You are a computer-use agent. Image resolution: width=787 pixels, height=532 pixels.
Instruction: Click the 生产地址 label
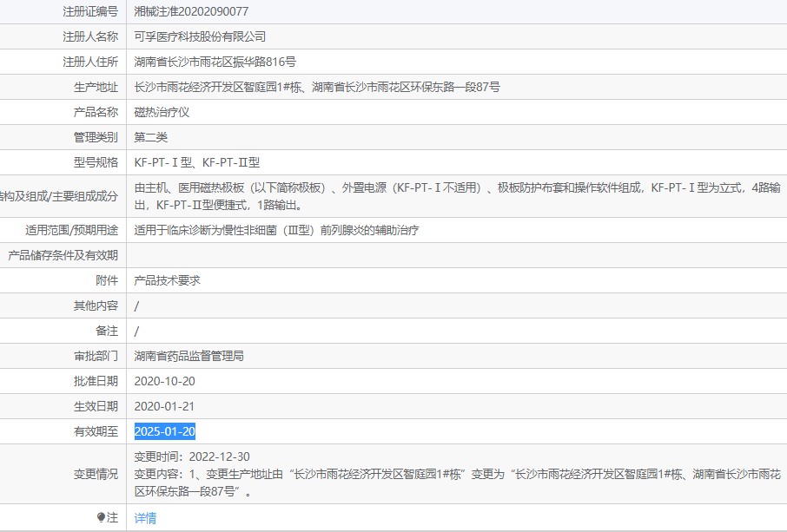(96, 87)
